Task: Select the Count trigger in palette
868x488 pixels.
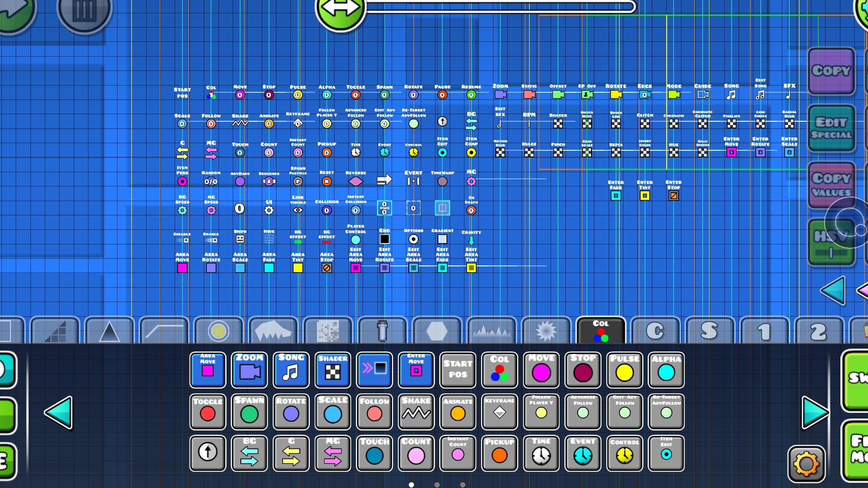Action: coord(416,453)
